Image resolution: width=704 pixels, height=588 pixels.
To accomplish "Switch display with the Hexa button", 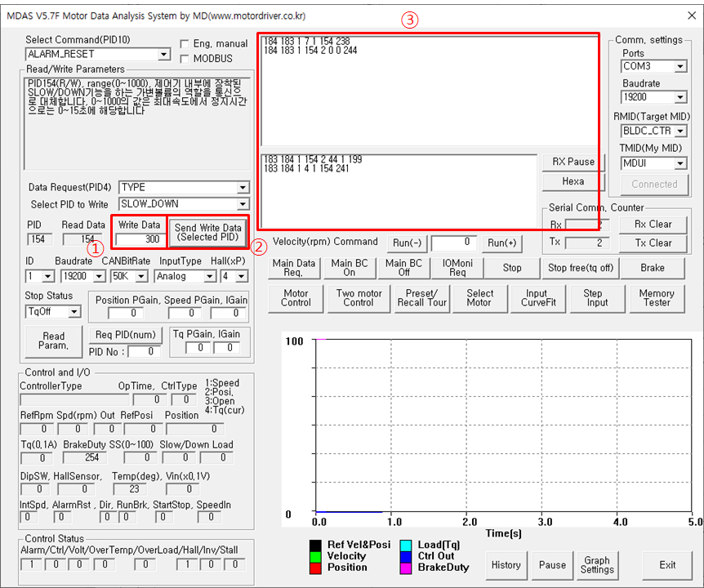I will pyautogui.click(x=573, y=182).
